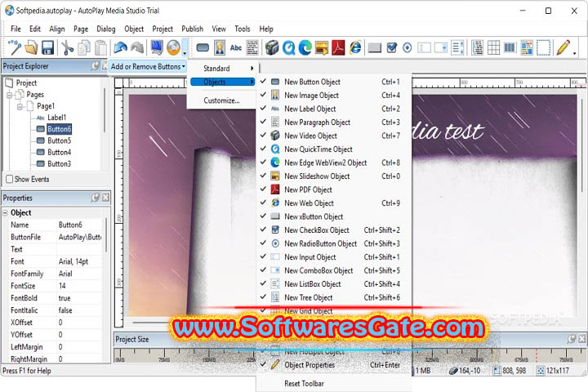
Task: Insert a new Web object from toolbar
Action: point(355,47)
